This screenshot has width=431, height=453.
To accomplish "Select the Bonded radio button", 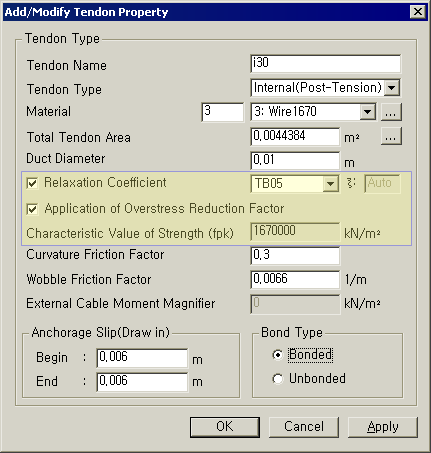I will [x=277, y=355].
